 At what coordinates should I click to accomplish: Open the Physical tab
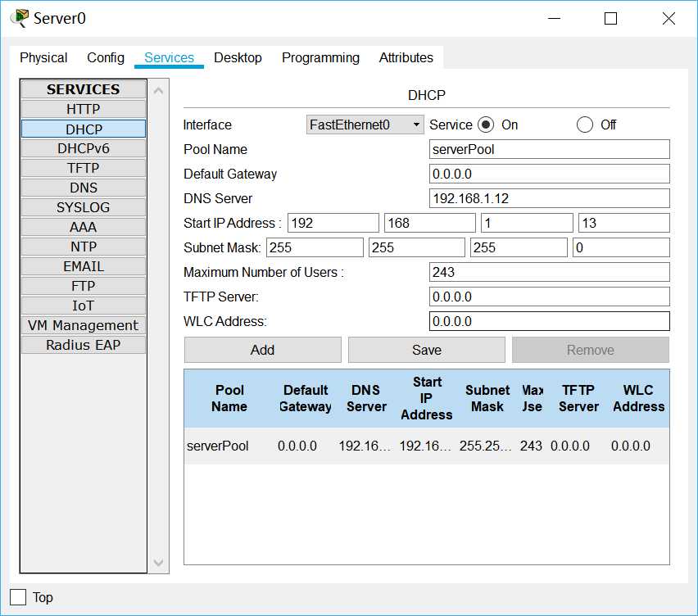[x=43, y=58]
